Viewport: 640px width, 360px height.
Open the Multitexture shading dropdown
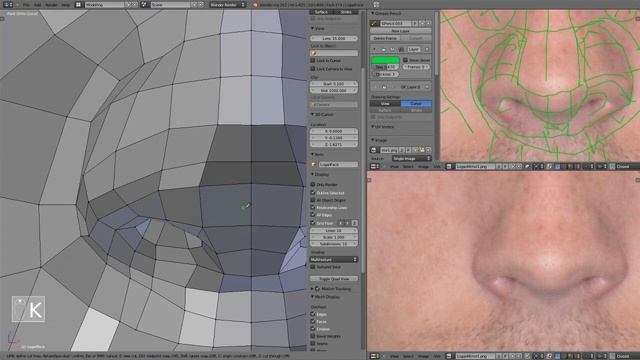click(x=334, y=260)
